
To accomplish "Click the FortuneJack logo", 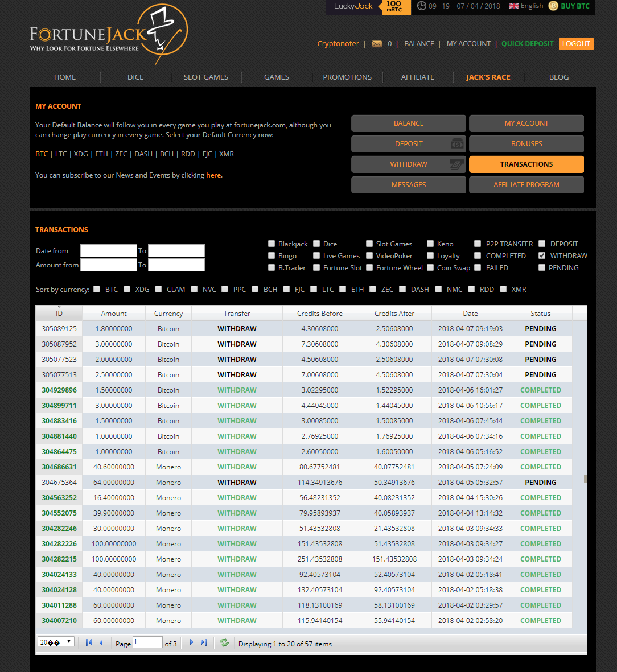I will click(109, 34).
